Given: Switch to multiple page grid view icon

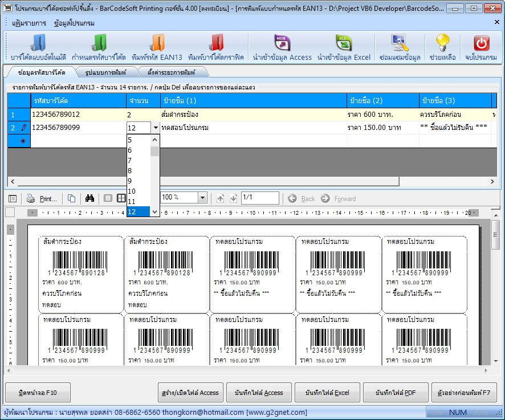Looking at the screenshot, I should point(121,198).
